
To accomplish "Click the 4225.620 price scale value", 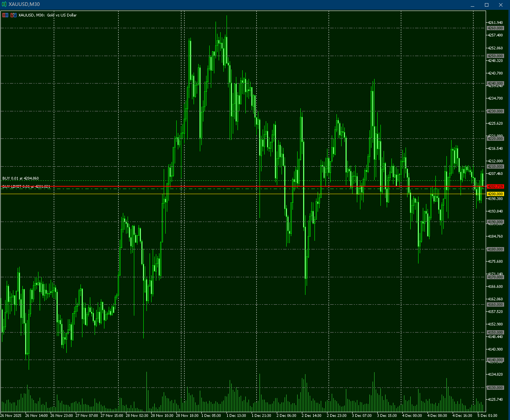I will click(x=495, y=124).
